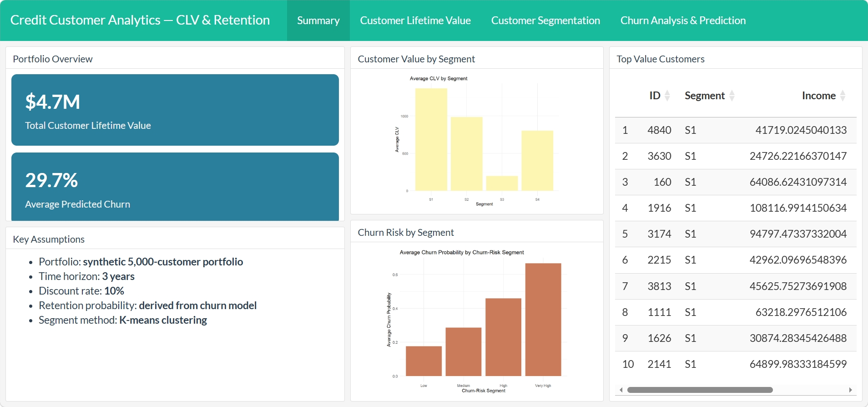868x407 pixels.
Task: Click the horizontal scrollbar thumb under the table
Action: point(700,390)
